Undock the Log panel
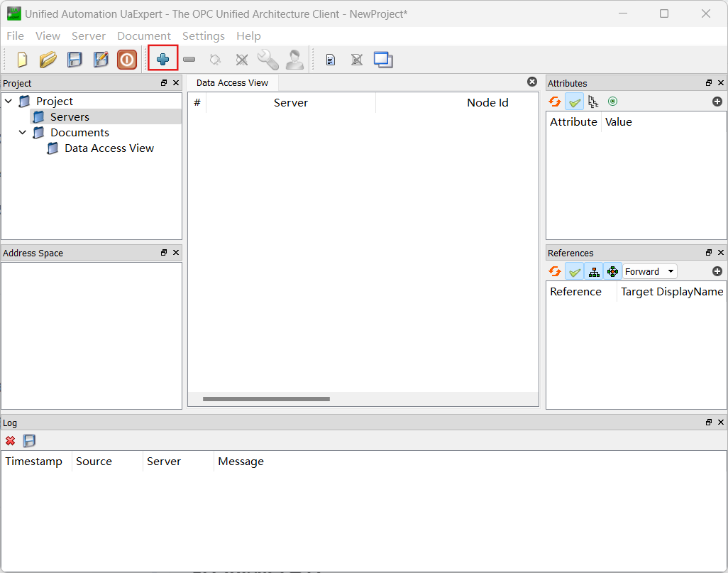Screen dimensions: 728x573 (x=709, y=422)
